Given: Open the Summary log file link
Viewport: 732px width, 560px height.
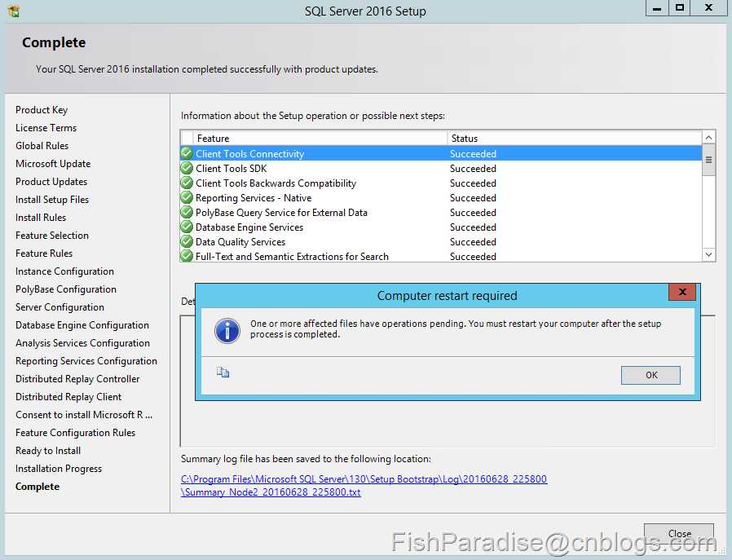Looking at the screenshot, I should point(364,485).
